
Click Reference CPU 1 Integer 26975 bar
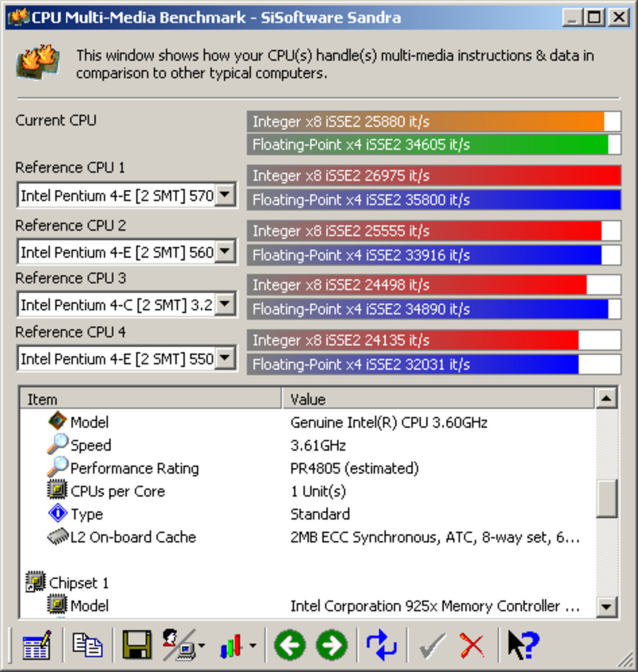(x=434, y=176)
